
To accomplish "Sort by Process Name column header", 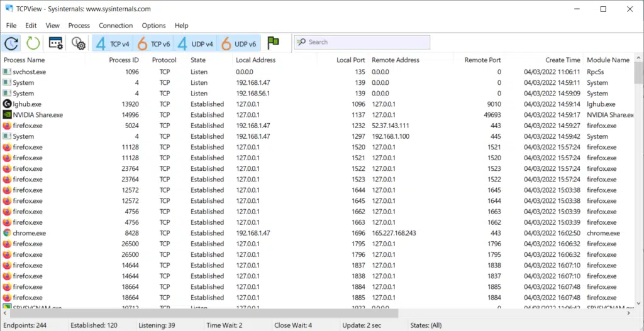I will 25,60.
